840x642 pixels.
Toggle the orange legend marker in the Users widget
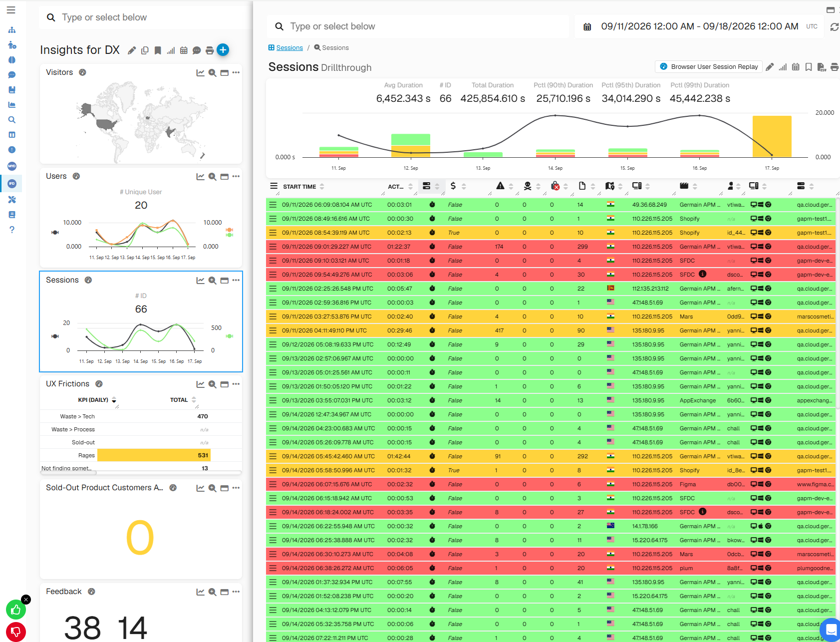click(x=230, y=230)
